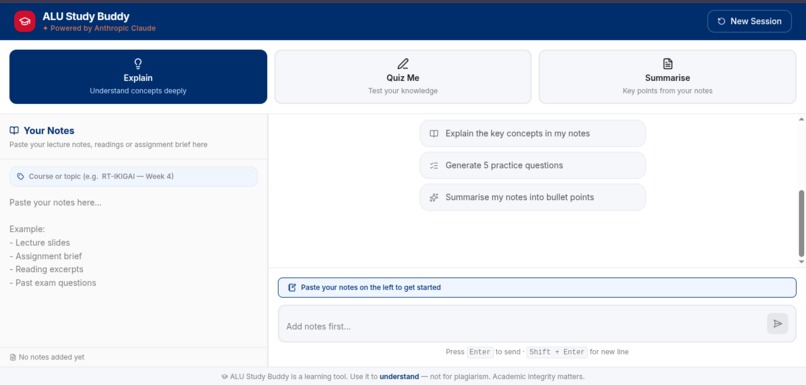Click the No notes added yet status text
The width and height of the screenshot is (806, 385).
click(x=51, y=357)
